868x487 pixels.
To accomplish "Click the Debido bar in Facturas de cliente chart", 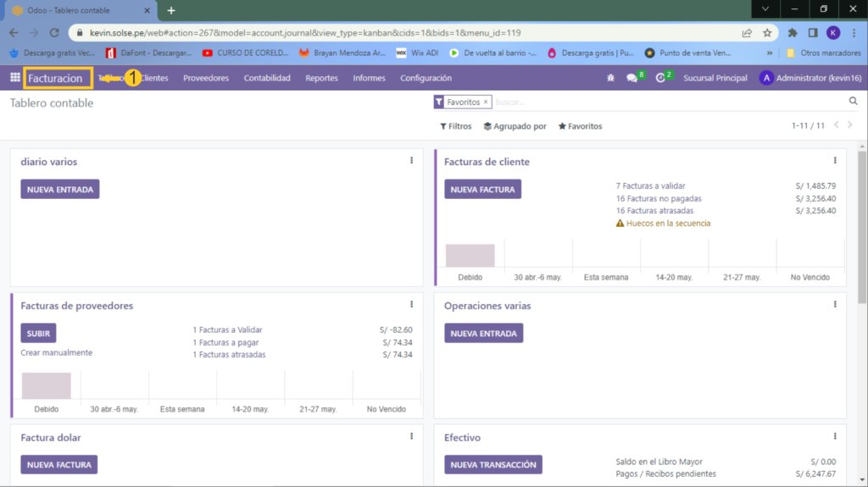I will [470, 255].
